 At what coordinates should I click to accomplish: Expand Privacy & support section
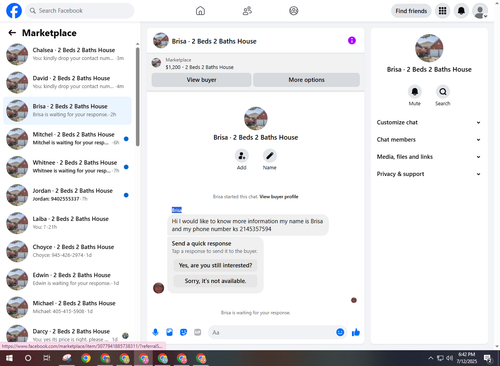tap(429, 174)
